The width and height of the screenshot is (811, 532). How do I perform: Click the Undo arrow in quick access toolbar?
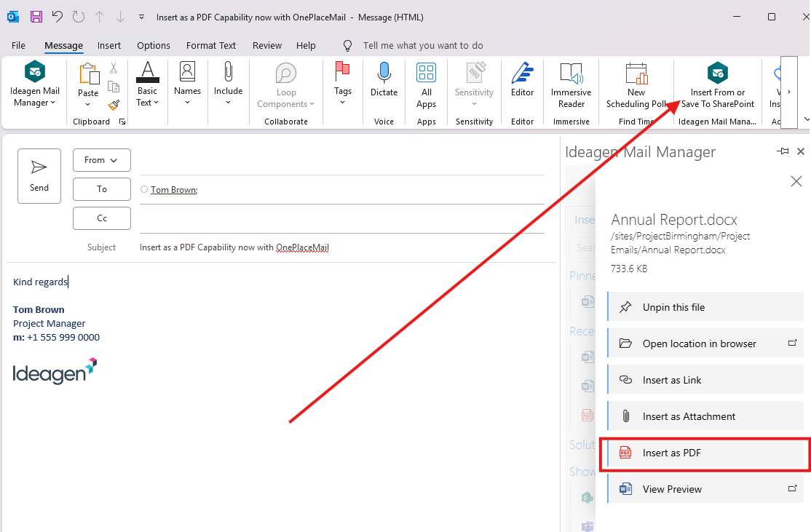(58, 17)
